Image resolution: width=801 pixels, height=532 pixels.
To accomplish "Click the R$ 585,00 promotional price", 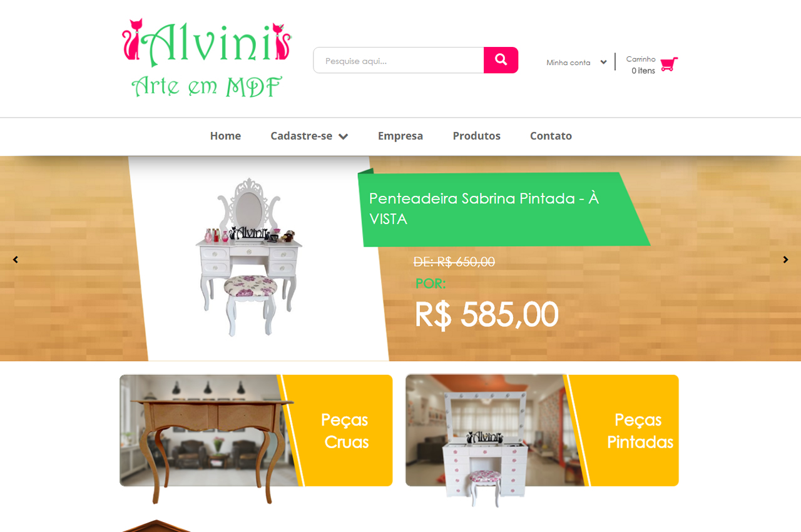I will pyautogui.click(x=487, y=314).
